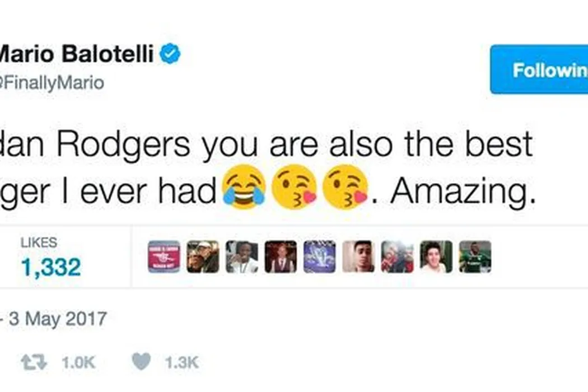588x392 pixels.
Task: Click the seventh liker avatar group photo
Action: [x=397, y=257]
